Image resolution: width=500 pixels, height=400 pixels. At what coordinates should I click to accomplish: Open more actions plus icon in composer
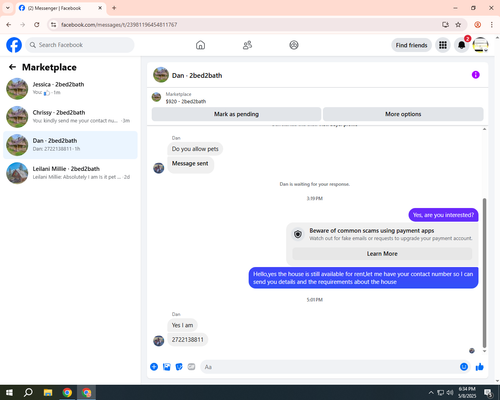(x=154, y=367)
